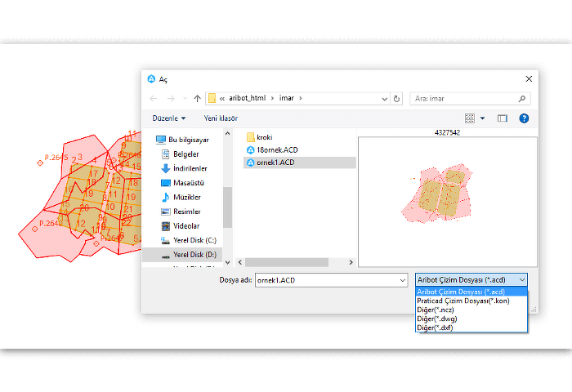Toggle the preview pane icon
572x392 pixels.
tap(503, 118)
